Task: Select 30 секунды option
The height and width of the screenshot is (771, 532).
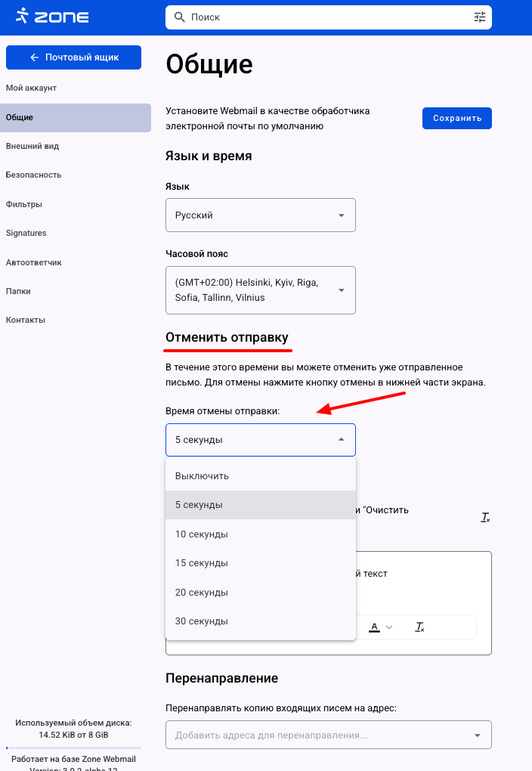Action: [x=202, y=621]
